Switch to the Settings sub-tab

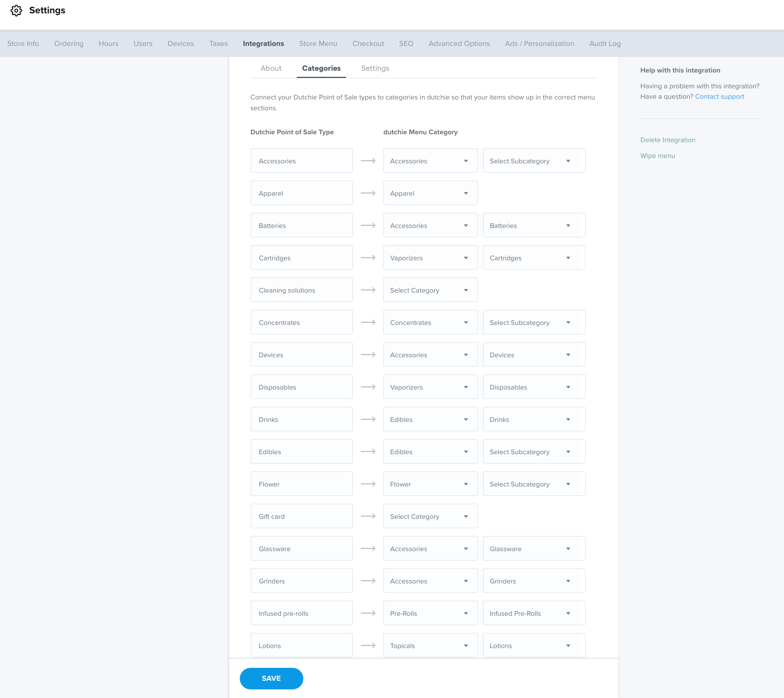pos(375,68)
